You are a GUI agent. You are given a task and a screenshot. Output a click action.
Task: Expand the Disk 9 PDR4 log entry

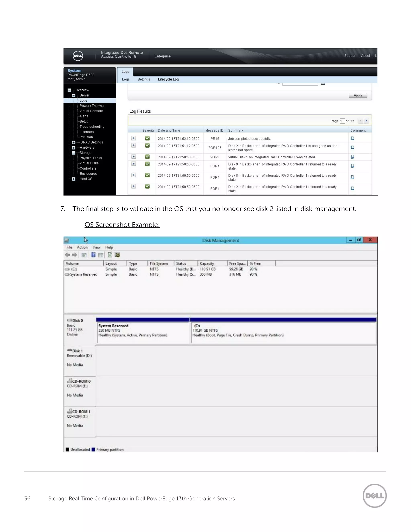133,164
